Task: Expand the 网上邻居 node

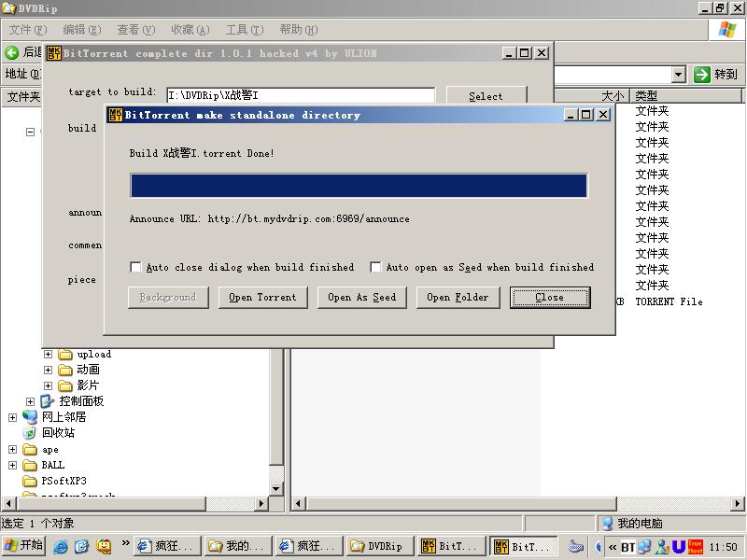Action: click(13, 417)
